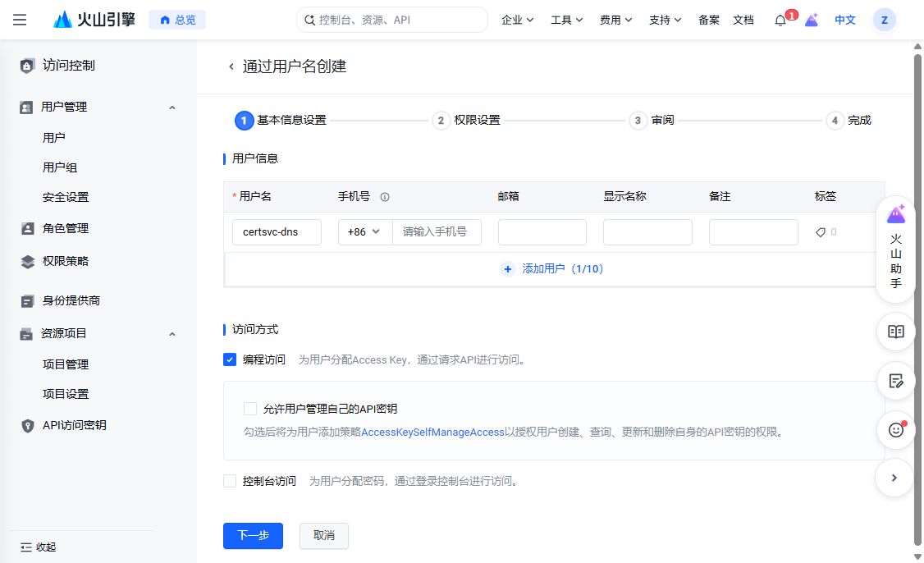924x563 pixels.
Task: Click the 资源项目 sidebar icon
Action: 26,334
